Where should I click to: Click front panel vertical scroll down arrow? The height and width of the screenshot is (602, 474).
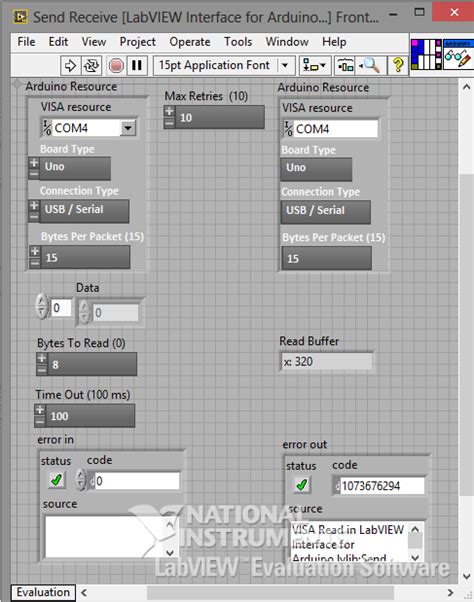click(466, 576)
